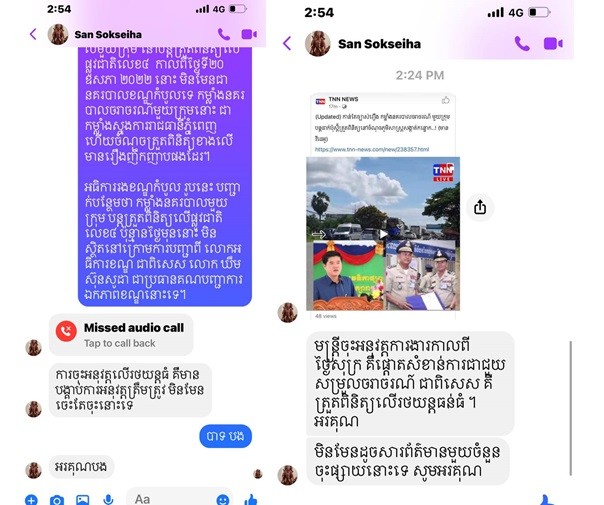The image size is (604, 505).
Task: Open emoji picker in message field
Action: point(223,500)
